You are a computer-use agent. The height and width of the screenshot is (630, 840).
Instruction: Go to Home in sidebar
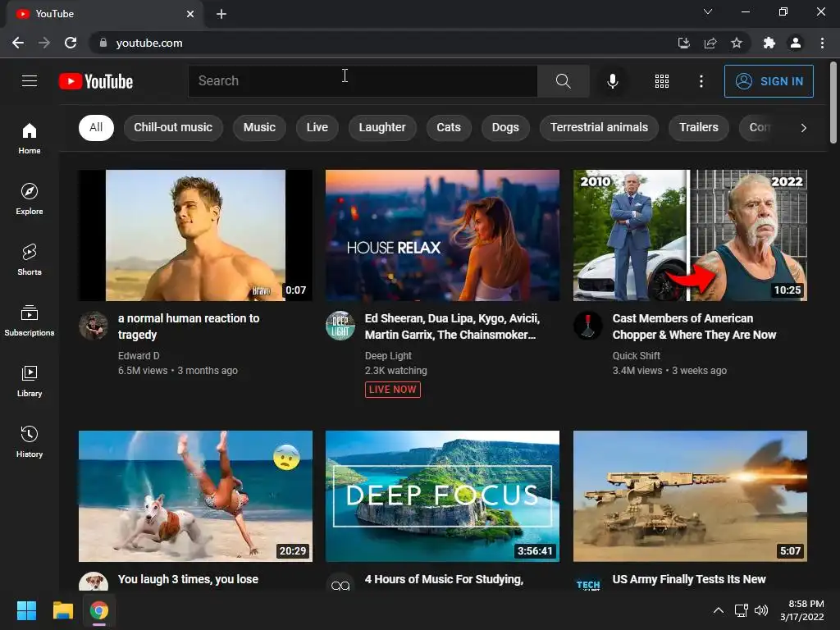pyautogui.click(x=30, y=138)
